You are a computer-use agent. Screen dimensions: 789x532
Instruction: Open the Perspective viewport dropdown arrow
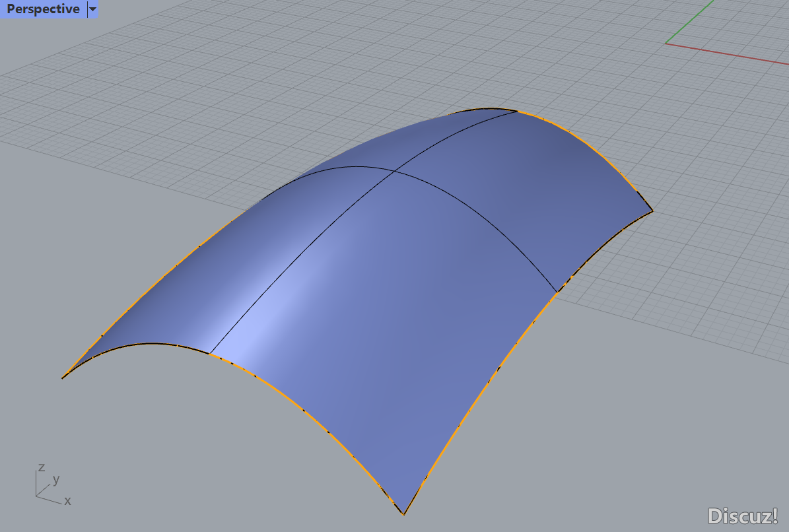[x=92, y=9]
